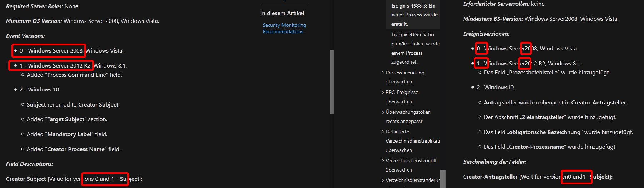Click '2 - Windows 10.' list item
This screenshot has height=188, width=644.
click(40, 90)
